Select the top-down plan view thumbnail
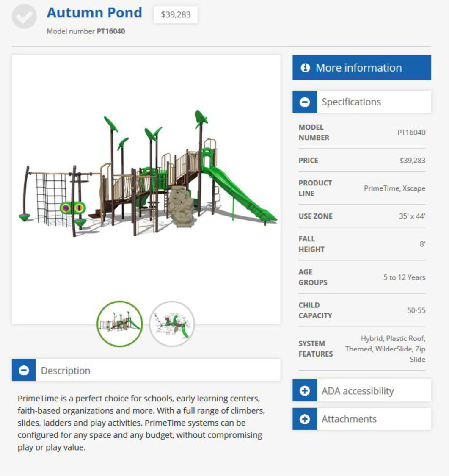 coord(172,324)
